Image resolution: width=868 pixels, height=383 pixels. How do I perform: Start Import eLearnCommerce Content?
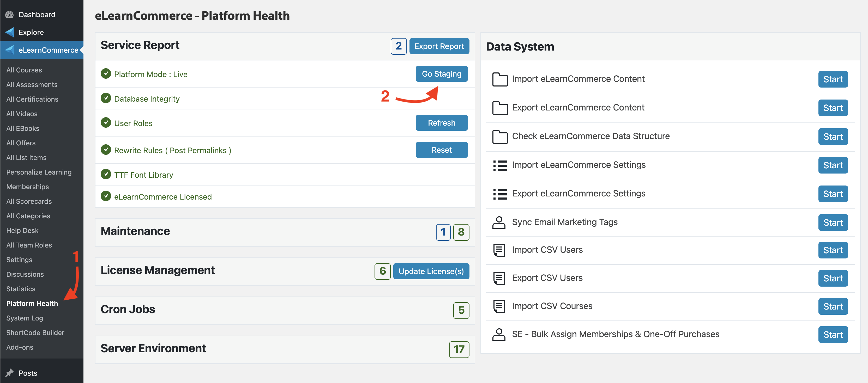click(833, 79)
